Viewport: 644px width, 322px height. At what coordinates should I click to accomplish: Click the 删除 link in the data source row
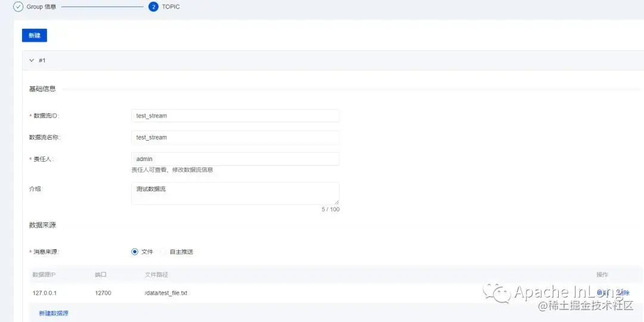623,293
